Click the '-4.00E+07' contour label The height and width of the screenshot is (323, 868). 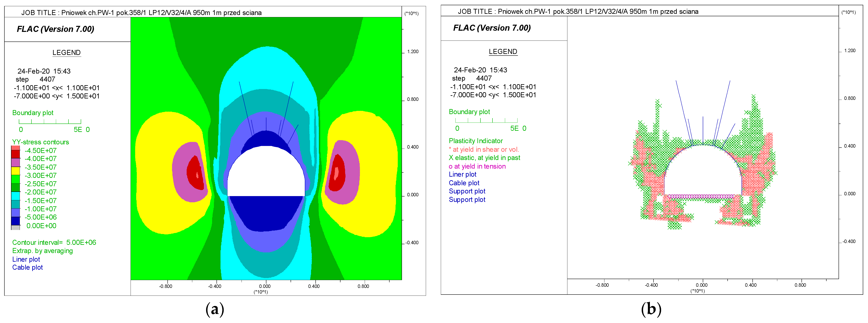[41, 159]
